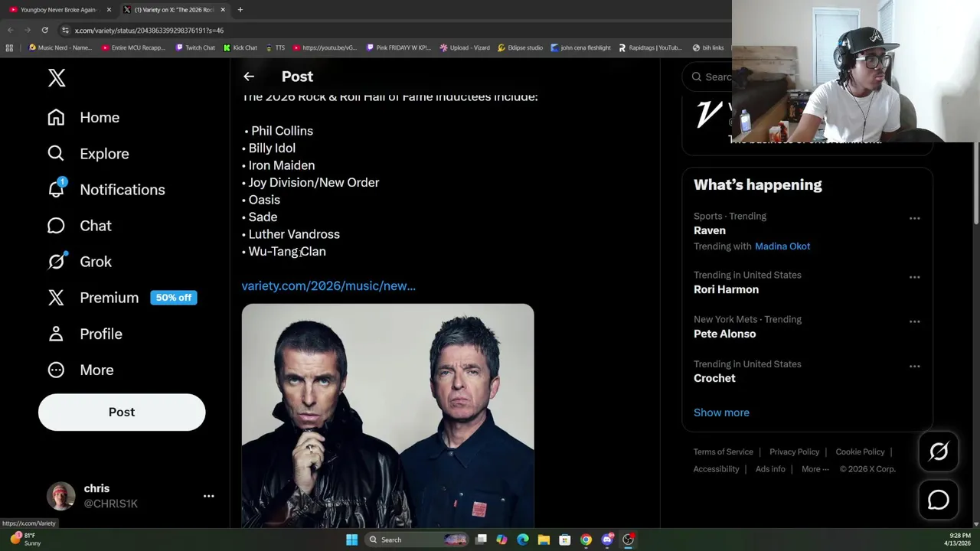
Task: Open the Raven trending topic
Action: (x=710, y=230)
